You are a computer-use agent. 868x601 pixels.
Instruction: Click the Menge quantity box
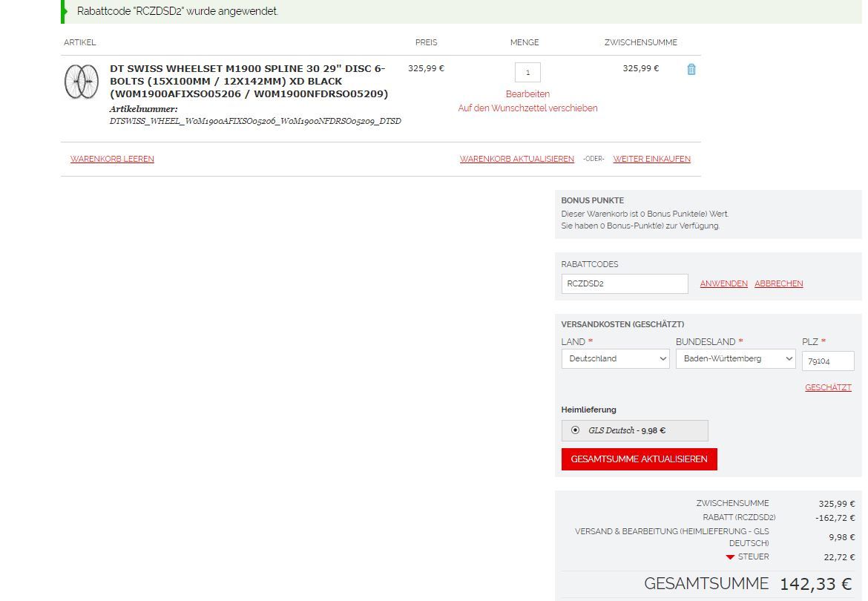tap(527, 73)
